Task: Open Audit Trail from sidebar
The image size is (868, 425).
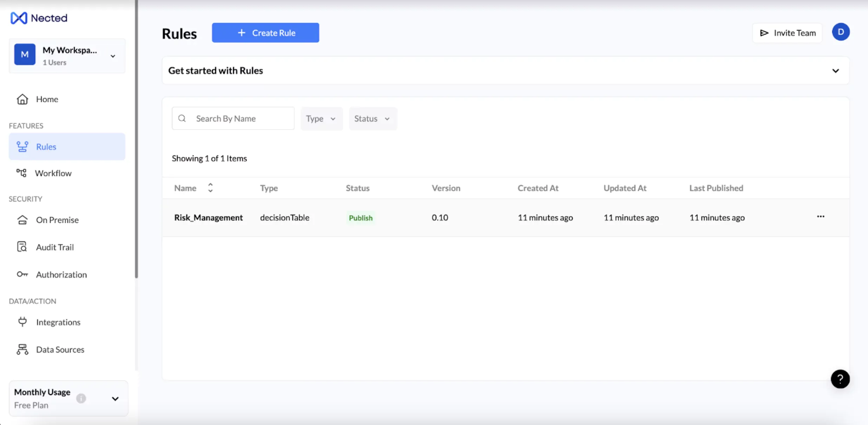Action: pos(55,247)
